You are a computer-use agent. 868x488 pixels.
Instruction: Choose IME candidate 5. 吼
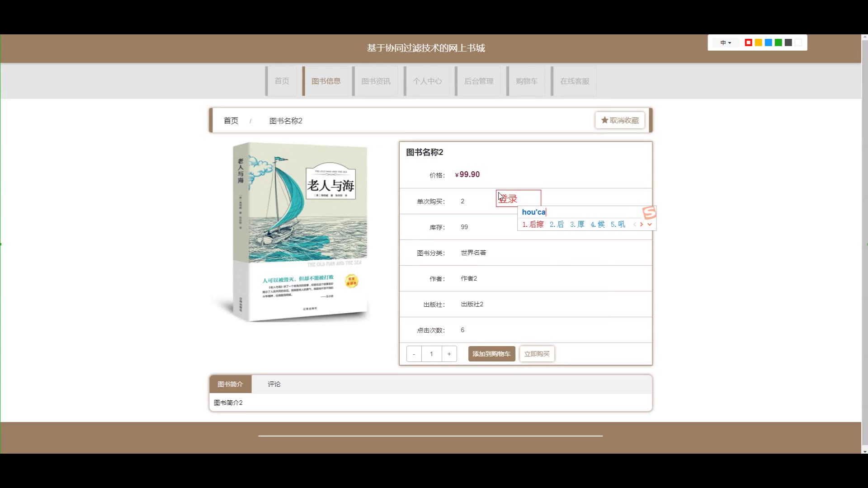(618, 224)
